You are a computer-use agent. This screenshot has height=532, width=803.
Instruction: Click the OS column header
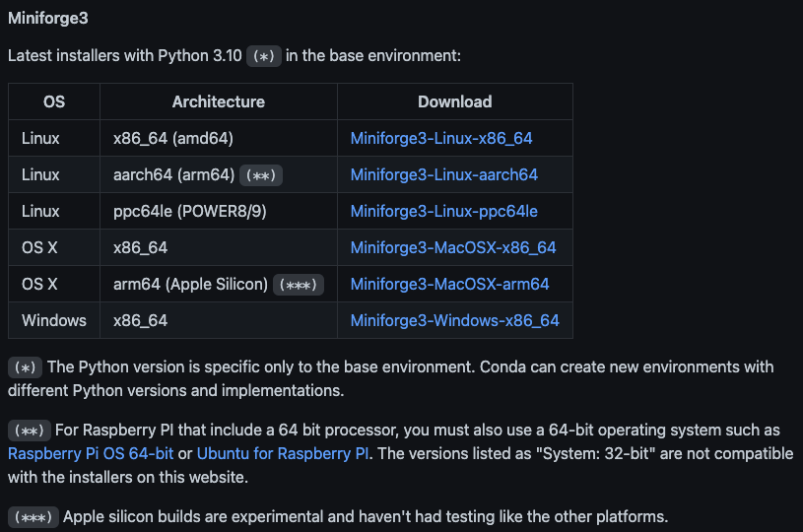pos(54,101)
